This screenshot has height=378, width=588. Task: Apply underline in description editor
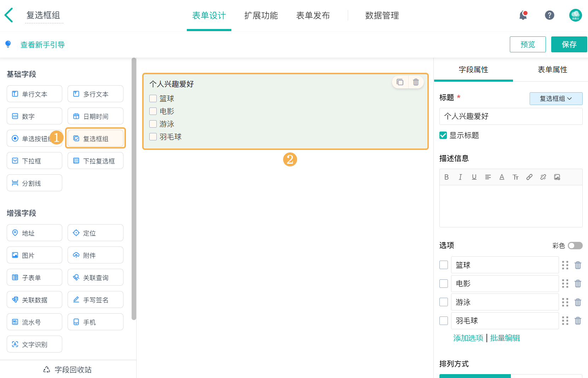[474, 177]
